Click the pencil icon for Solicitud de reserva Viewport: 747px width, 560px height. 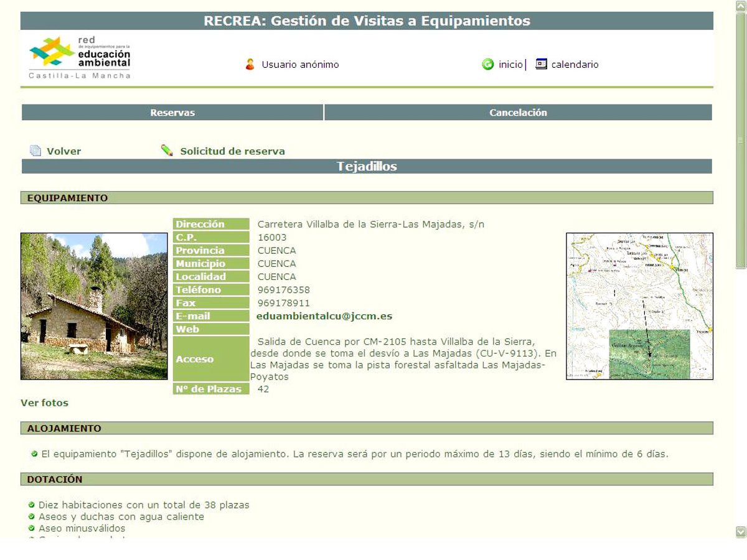click(167, 151)
